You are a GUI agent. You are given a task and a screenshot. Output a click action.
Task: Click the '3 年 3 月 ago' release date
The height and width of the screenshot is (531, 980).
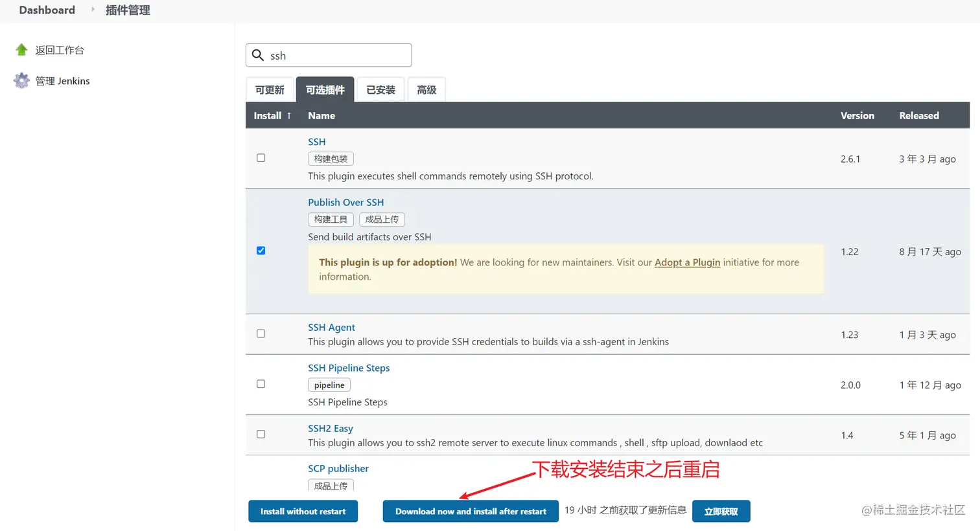[x=927, y=159]
